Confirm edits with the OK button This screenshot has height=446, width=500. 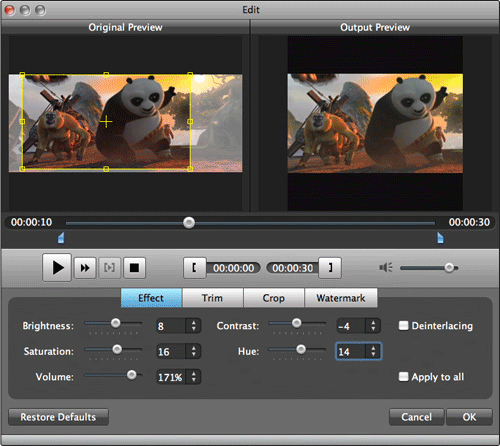[x=469, y=417]
